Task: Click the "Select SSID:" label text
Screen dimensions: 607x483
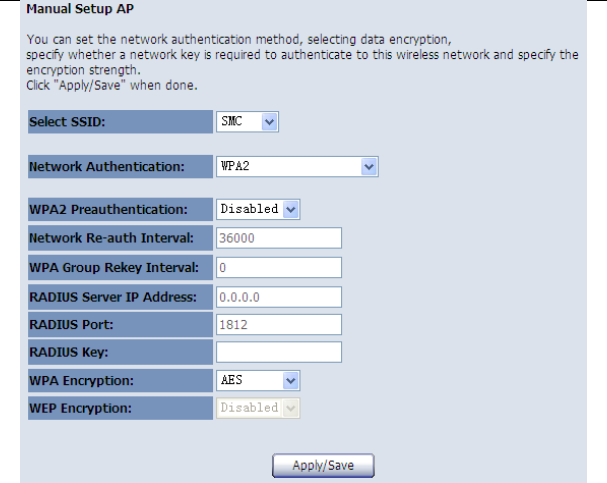Action: tap(65, 122)
